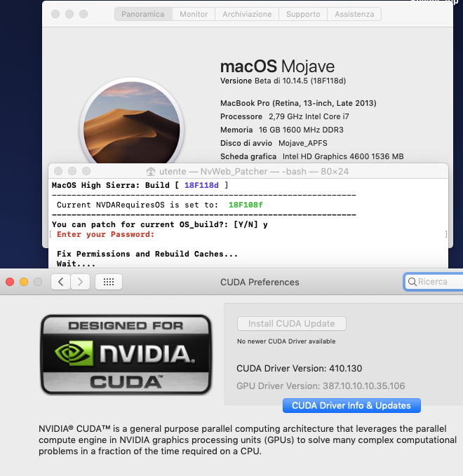Select the green 18F108f value
The image size is (463, 476).
click(x=246, y=205)
